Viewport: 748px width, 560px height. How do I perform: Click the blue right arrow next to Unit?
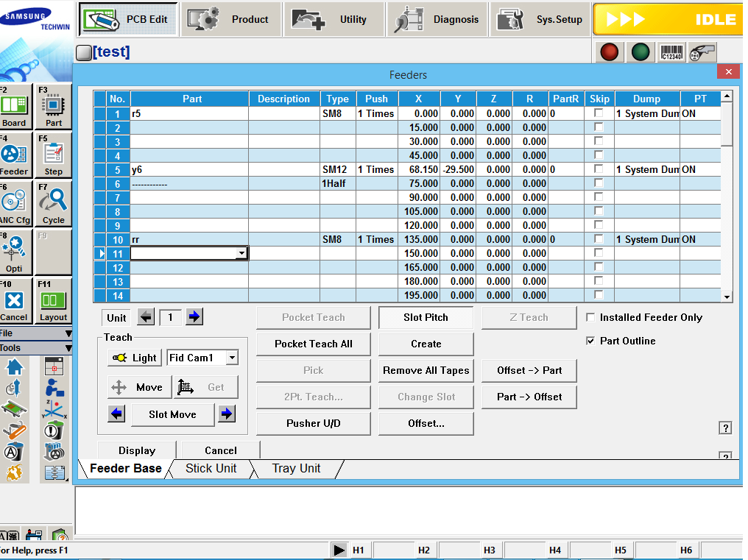[x=194, y=317]
